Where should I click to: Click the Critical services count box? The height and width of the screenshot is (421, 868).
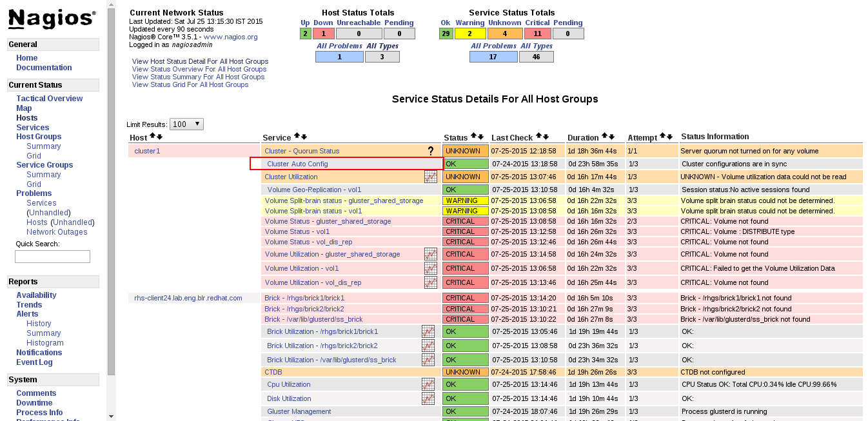(x=537, y=34)
